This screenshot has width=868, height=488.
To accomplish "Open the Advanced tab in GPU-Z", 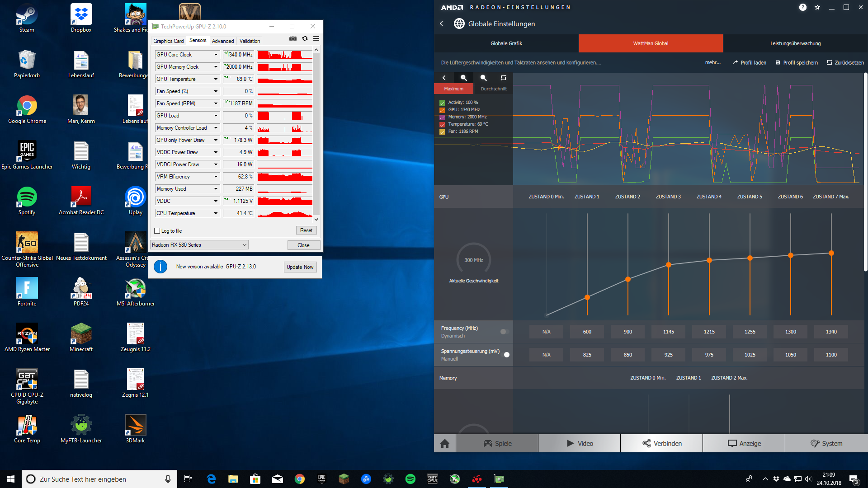I will click(223, 41).
